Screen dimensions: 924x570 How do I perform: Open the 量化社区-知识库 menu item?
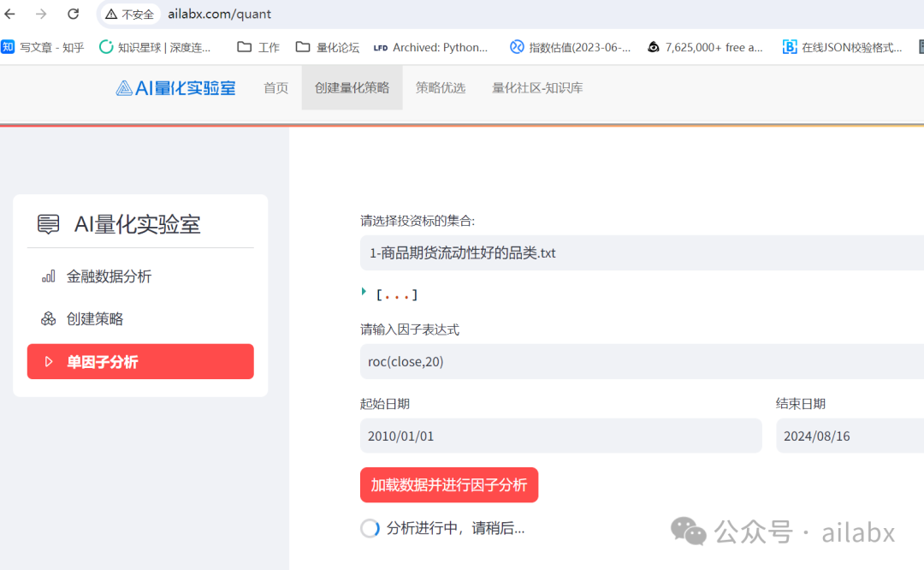[536, 87]
